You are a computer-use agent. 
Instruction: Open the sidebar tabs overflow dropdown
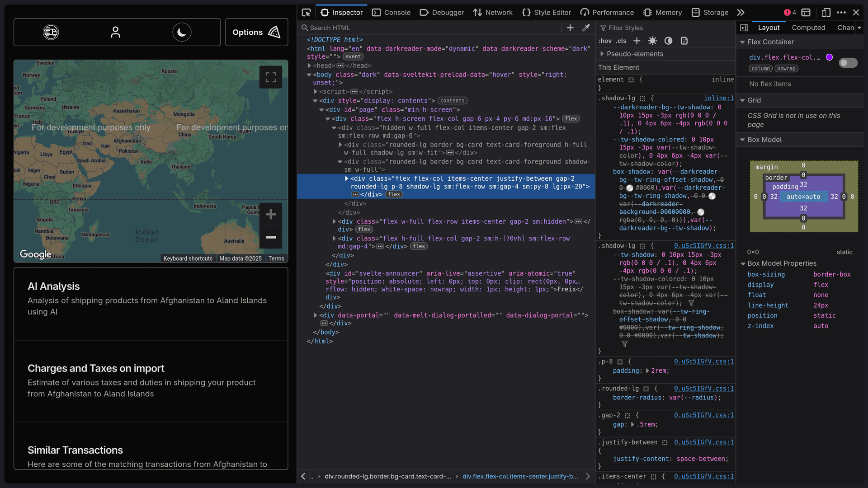coord(859,28)
